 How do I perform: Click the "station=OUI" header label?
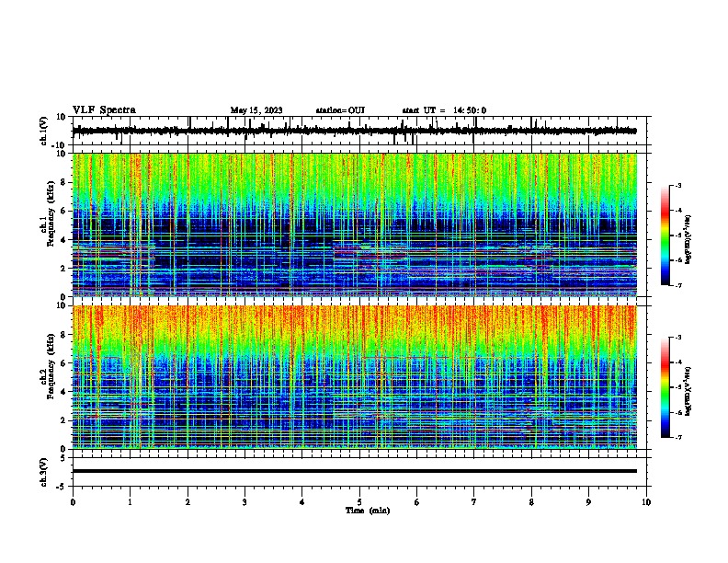coord(340,110)
